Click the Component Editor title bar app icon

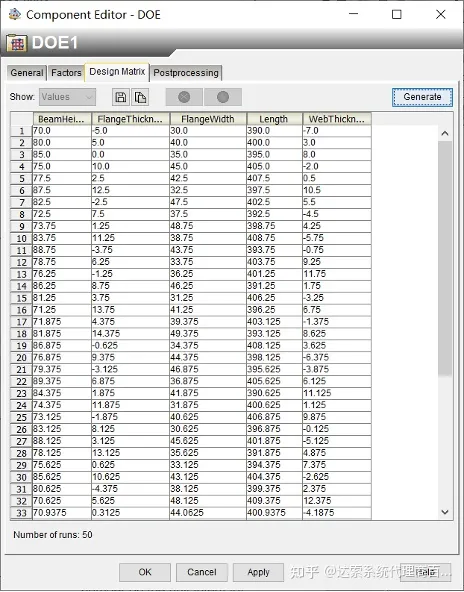tap(15, 14)
